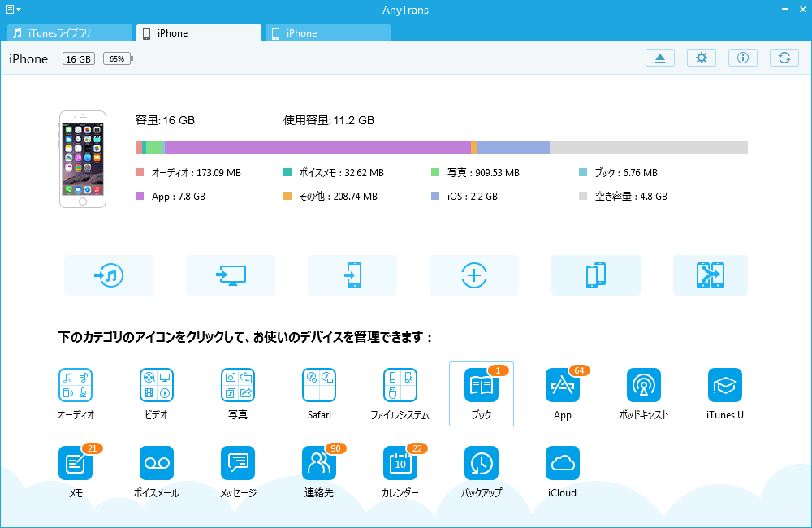812x528 pixels.
Task: Minimize the AnyTrans window
Action: coord(785,9)
